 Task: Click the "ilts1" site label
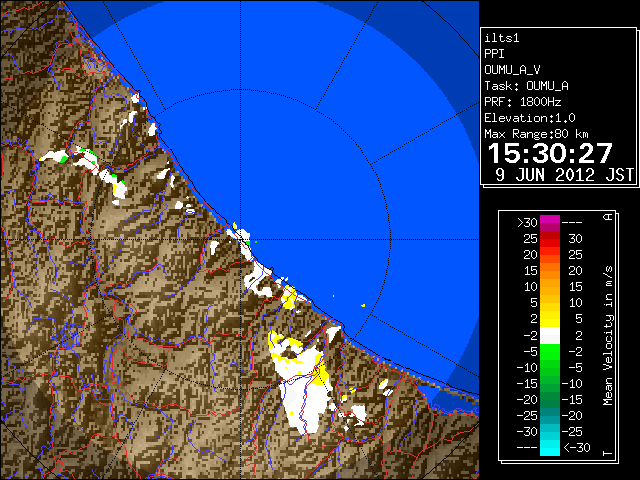tap(502, 38)
